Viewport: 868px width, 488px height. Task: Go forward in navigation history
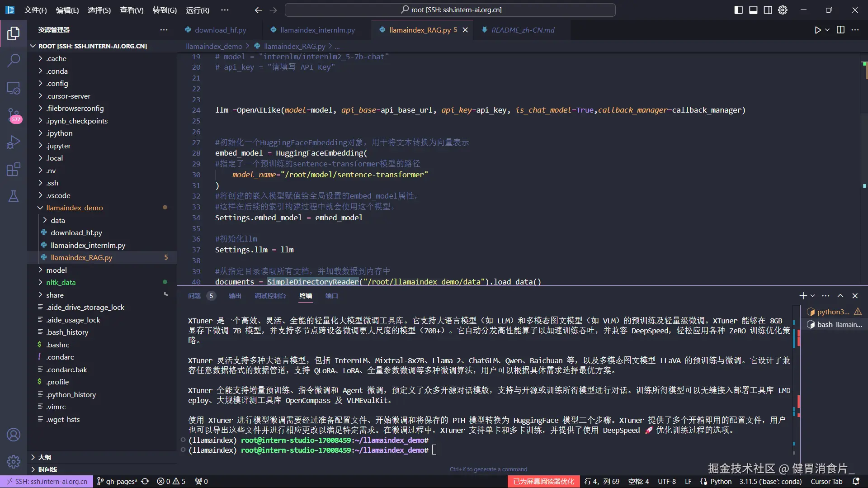click(x=273, y=10)
